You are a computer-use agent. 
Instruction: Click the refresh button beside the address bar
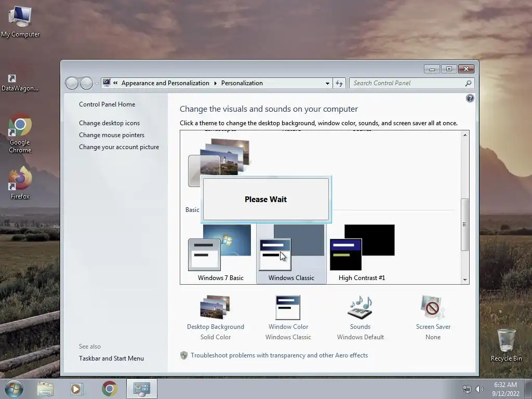[339, 83]
